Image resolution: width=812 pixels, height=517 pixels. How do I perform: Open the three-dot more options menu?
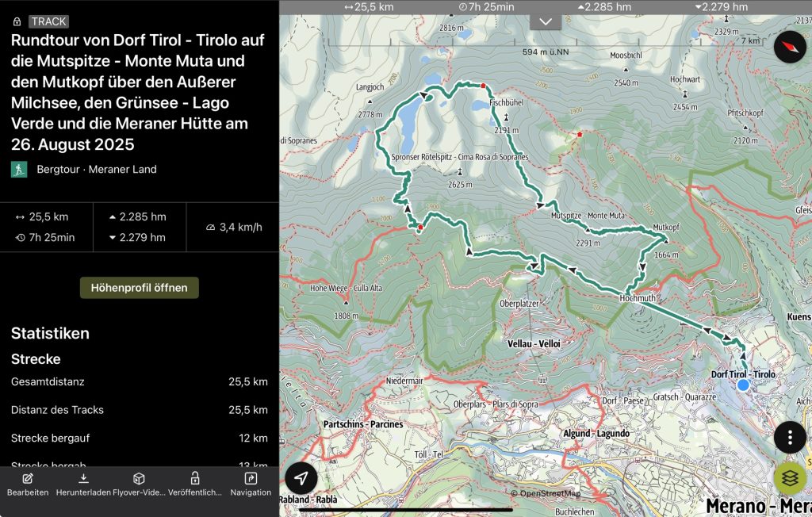pyautogui.click(x=790, y=437)
